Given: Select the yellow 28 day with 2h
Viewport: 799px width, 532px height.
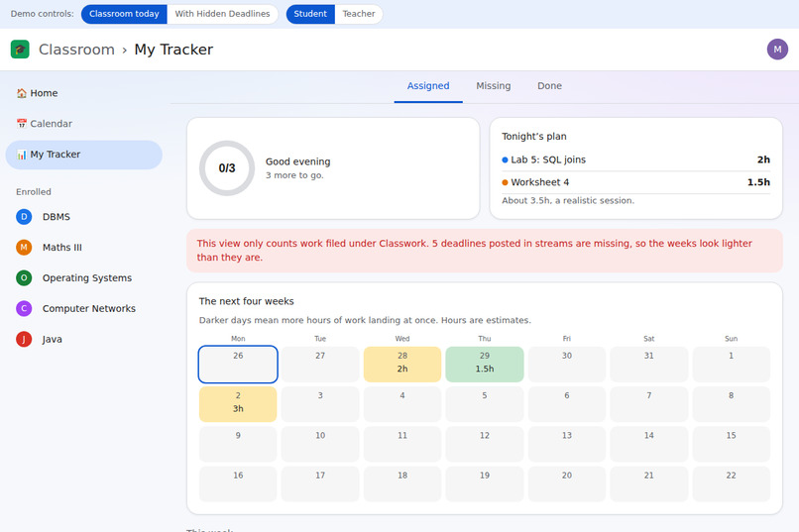Looking at the screenshot, I should pos(402,364).
